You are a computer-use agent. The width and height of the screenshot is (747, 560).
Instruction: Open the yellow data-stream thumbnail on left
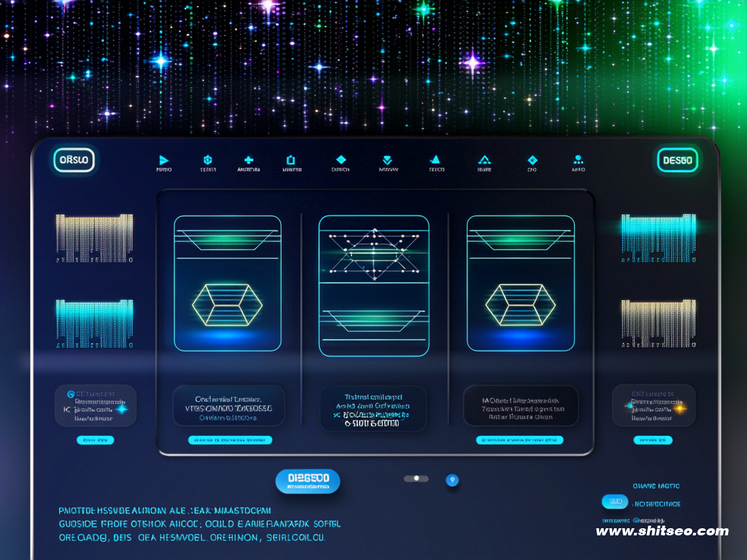tap(94, 238)
